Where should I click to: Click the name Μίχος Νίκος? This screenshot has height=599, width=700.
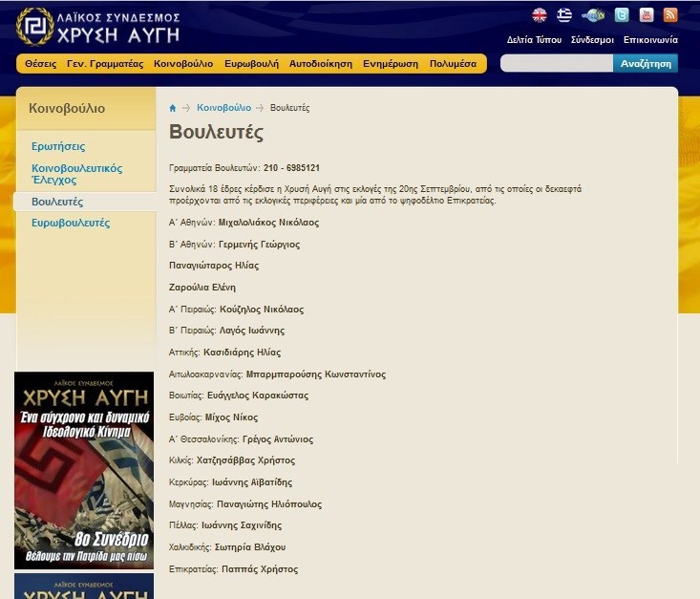pyautogui.click(x=231, y=417)
